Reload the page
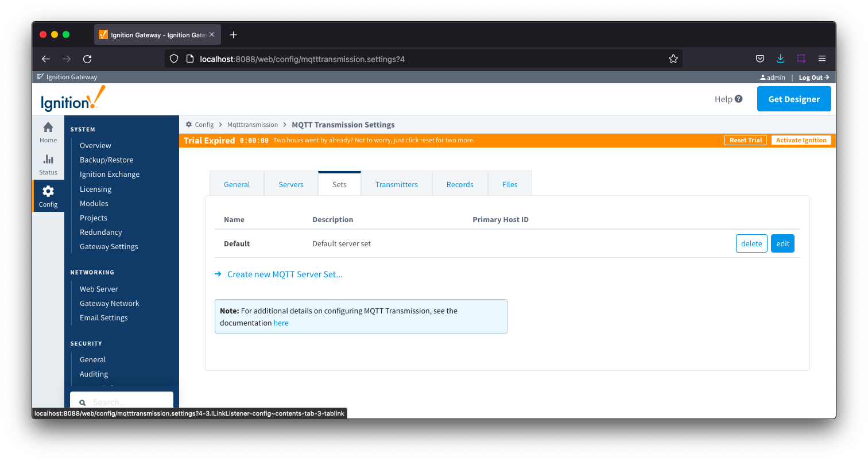Image resolution: width=868 pixels, height=461 pixels. coord(87,59)
